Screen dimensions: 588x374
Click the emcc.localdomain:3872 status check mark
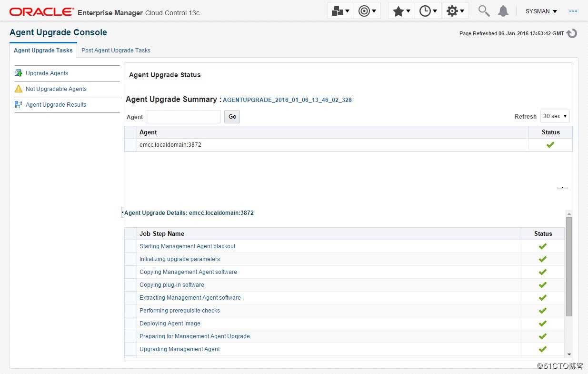(x=550, y=145)
